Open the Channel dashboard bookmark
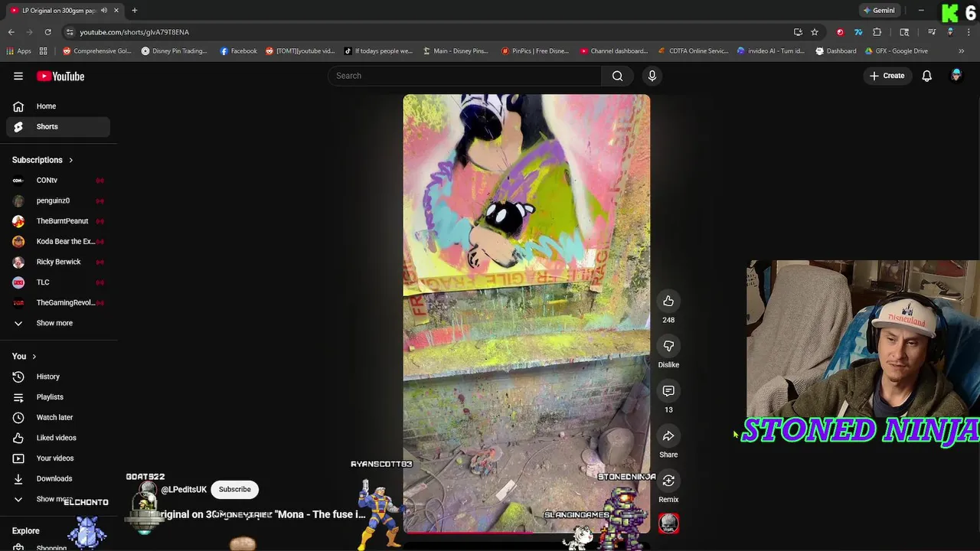This screenshot has width=980, height=551. [613, 51]
